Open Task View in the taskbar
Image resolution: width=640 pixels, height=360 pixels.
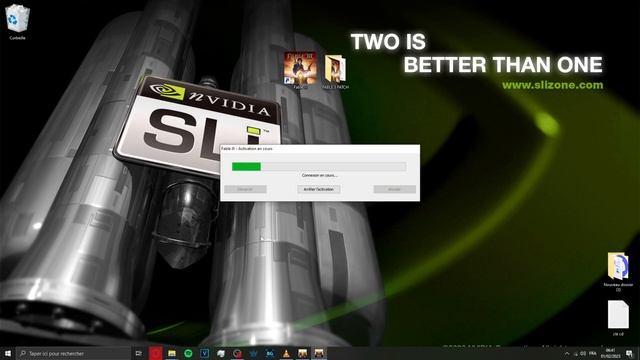pyautogui.click(x=139, y=353)
